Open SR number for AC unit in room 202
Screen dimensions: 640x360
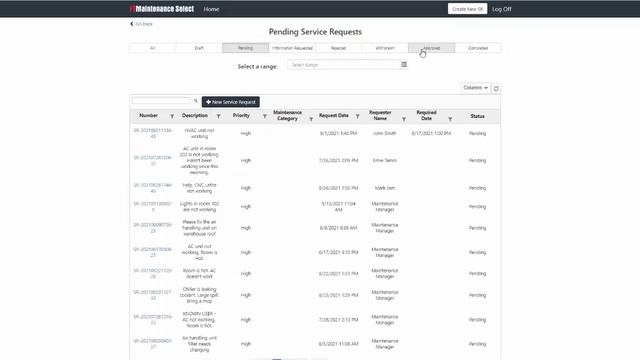153,160
